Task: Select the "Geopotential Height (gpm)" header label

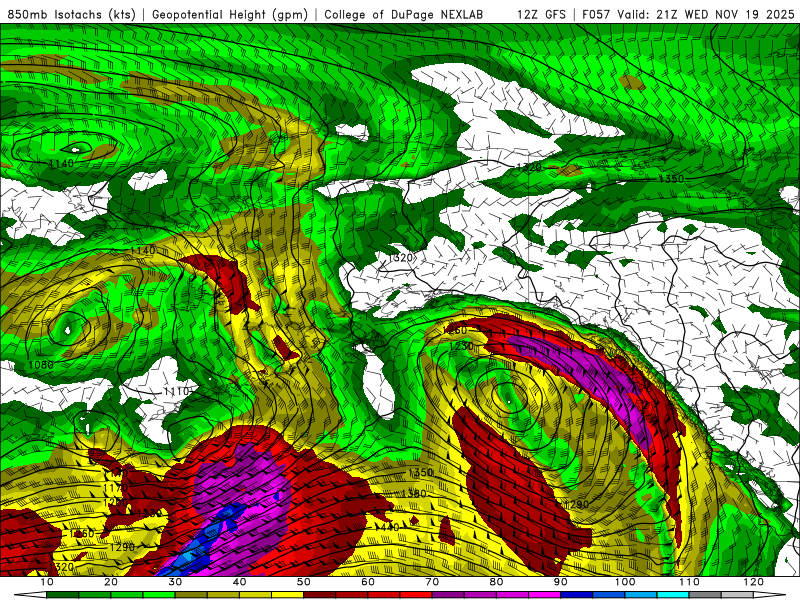Action: pyautogui.click(x=231, y=14)
